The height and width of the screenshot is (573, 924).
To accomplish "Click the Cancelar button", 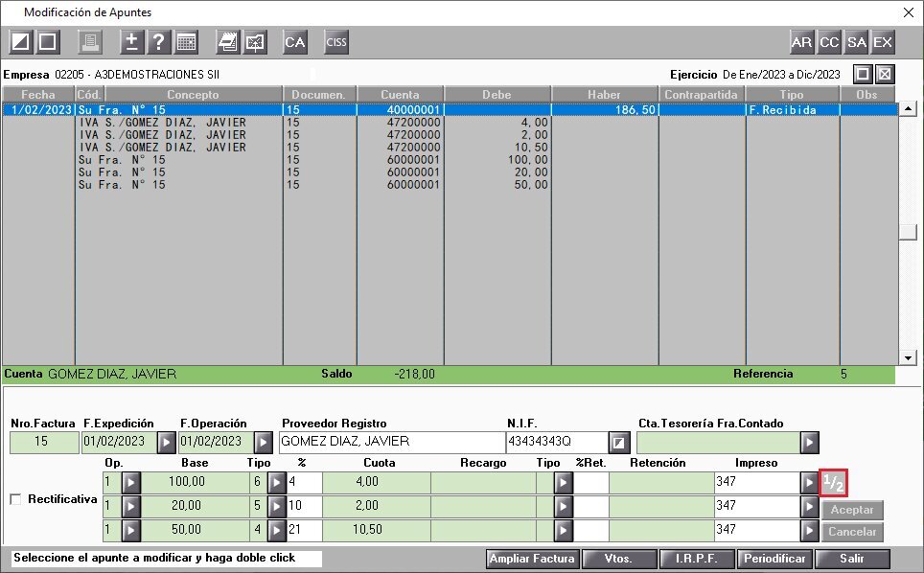I will (852, 532).
